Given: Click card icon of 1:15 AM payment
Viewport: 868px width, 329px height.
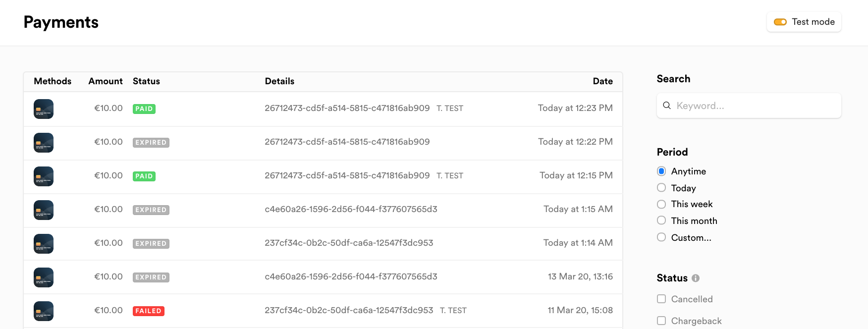Looking at the screenshot, I should pyautogui.click(x=44, y=210).
